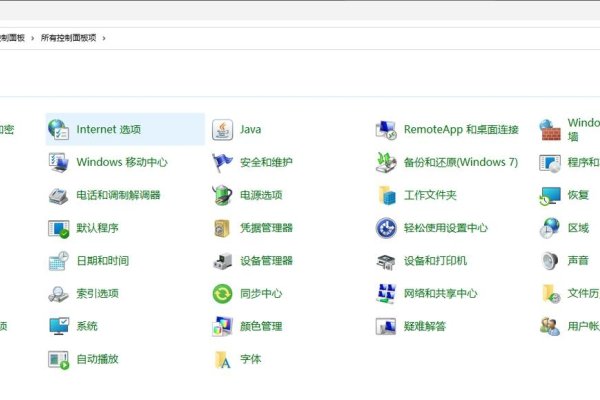Open the Internet 选项 text link
The width and height of the screenshot is (600, 400).
pos(109,129)
